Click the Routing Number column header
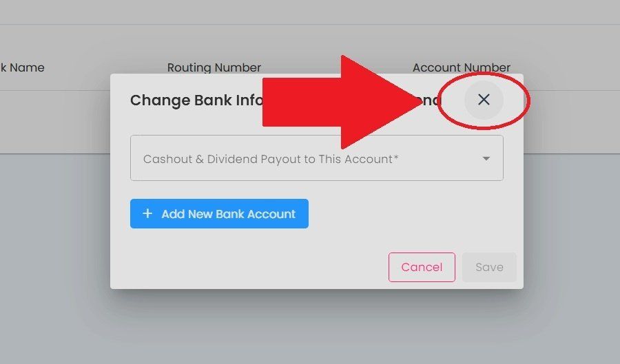Screen dimensions: 620x364 point(214,67)
